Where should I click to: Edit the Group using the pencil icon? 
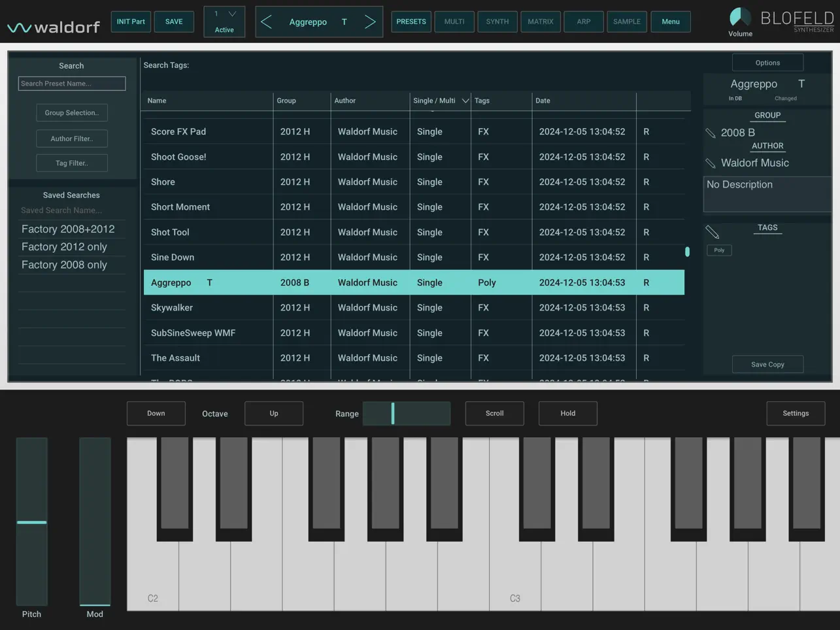pyautogui.click(x=712, y=132)
